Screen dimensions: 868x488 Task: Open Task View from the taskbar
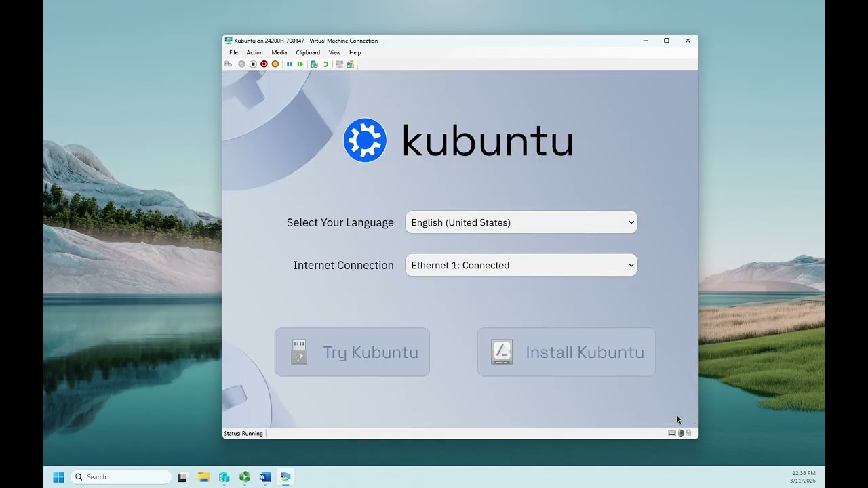(182, 477)
